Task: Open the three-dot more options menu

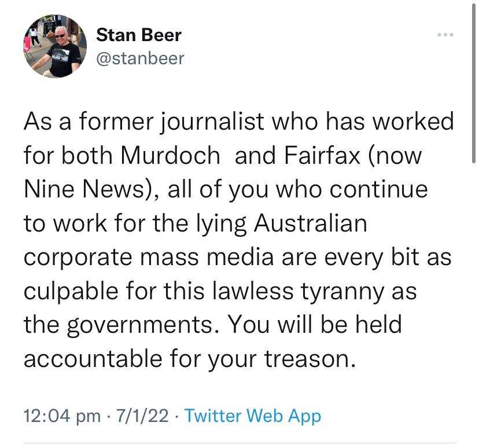Action: [x=445, y=36]
